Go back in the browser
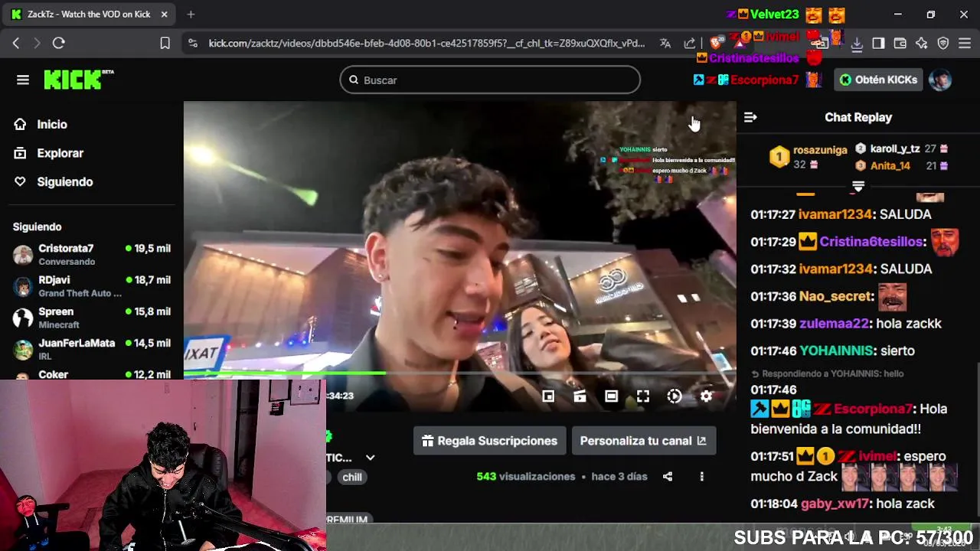 (15, 43)
